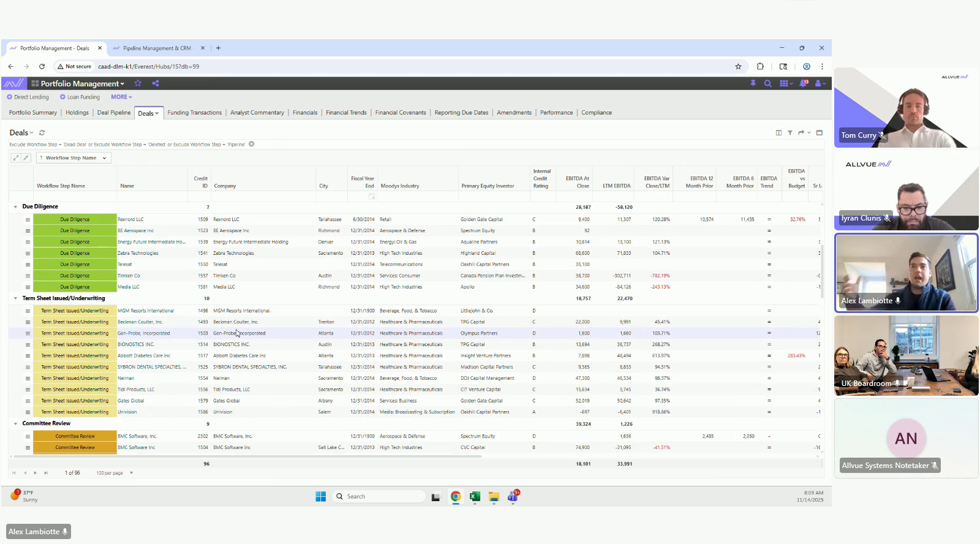Open the Compliance tab
The image size is (980, 544).
(597, 113)
